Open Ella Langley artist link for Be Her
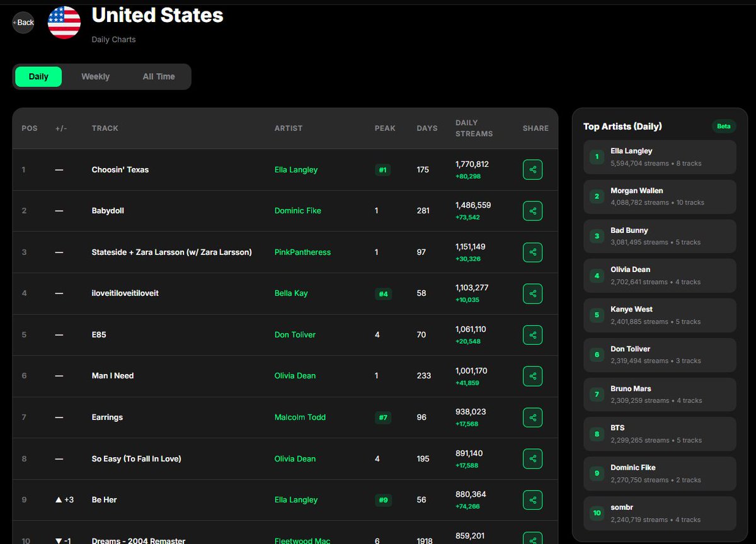The image size is (756, 544). (x=296, y=500)
